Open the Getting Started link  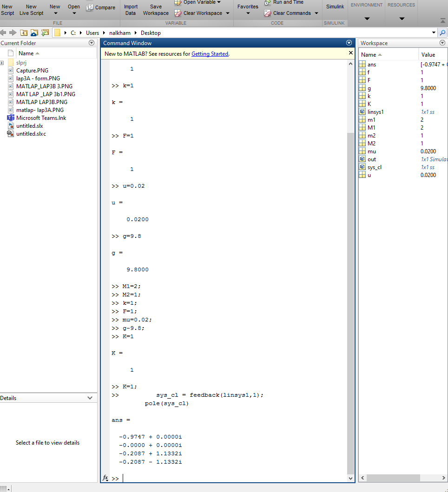coord(210,53)
